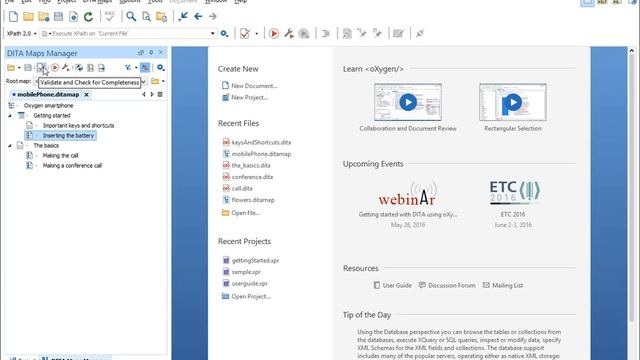This screenshot has width=640, height=360.
Task: Select Important keys and shortcuts topic
Action: pos(78,125)
